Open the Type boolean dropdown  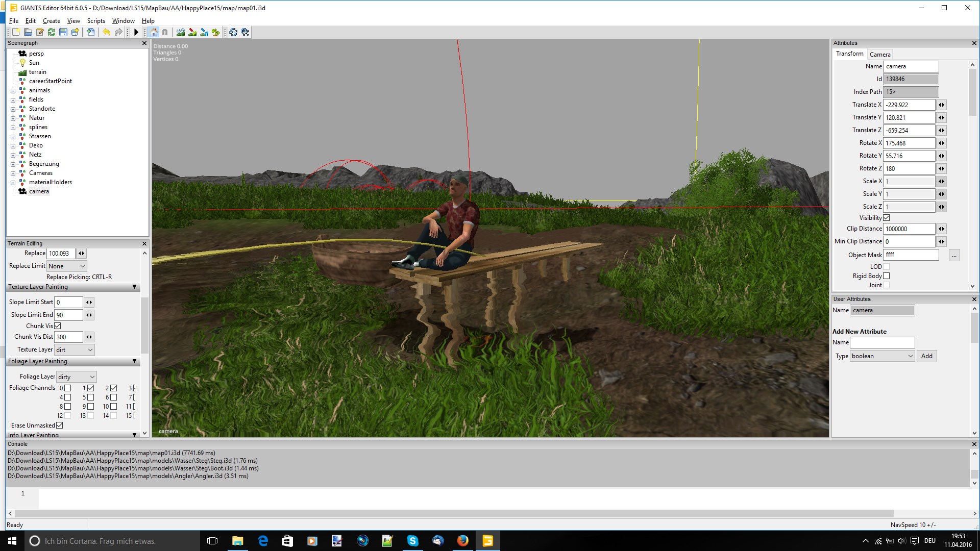pos(882,356)
